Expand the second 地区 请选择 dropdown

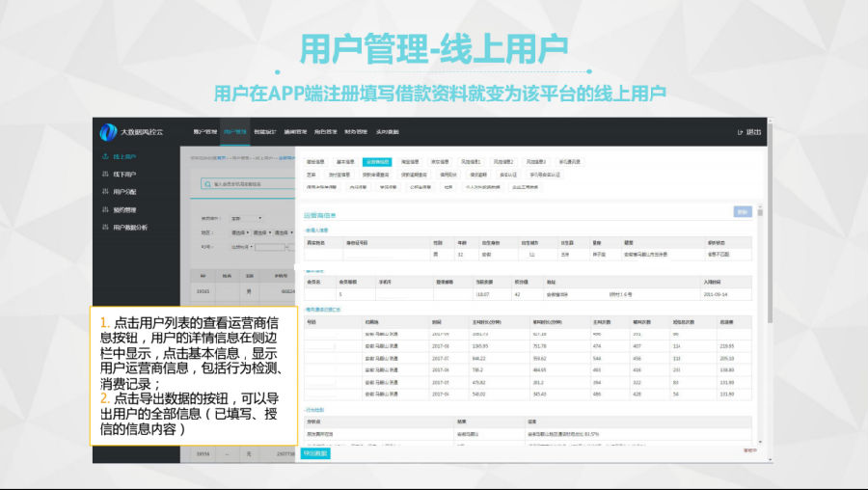(x=260, y=232)
